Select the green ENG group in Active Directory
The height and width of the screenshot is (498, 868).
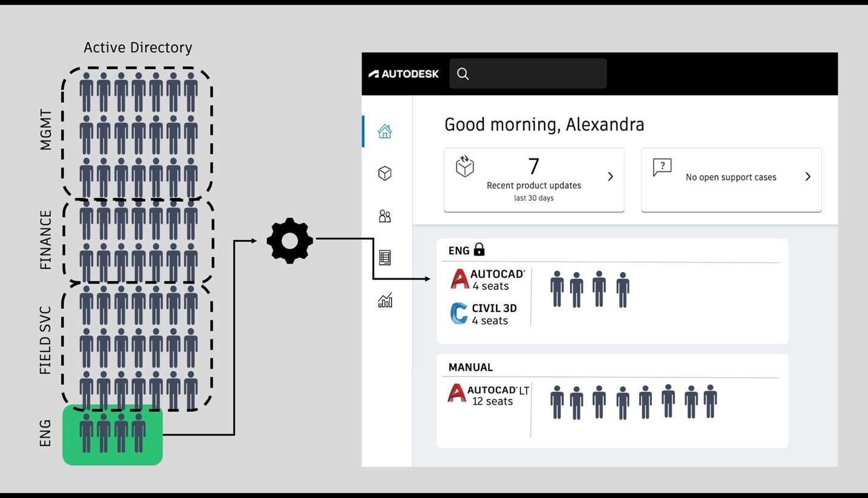click(x=112, y=434)
